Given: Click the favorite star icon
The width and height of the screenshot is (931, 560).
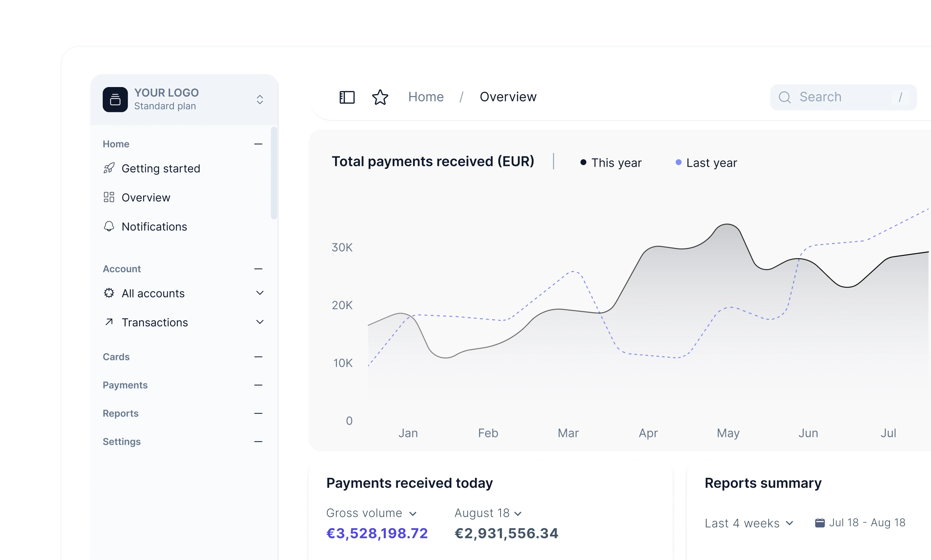Looking at the screenshot, I should click(380, 97).
